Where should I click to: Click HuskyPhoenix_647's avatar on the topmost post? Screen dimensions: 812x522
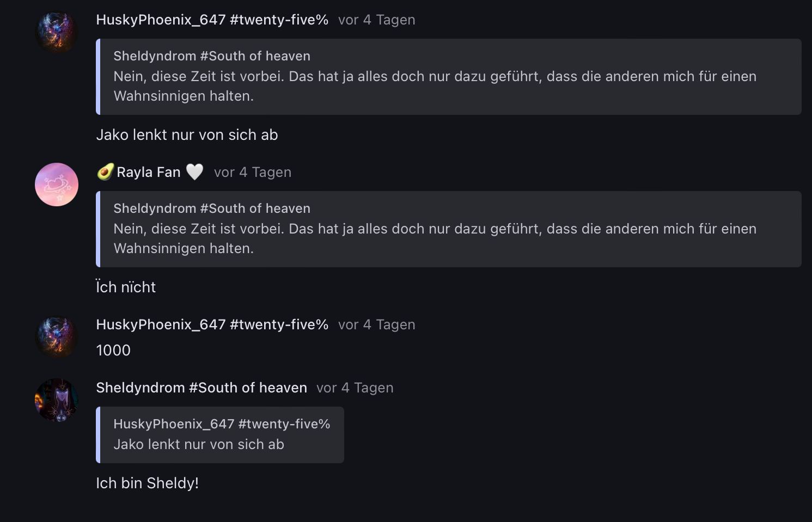coord(57,32)
